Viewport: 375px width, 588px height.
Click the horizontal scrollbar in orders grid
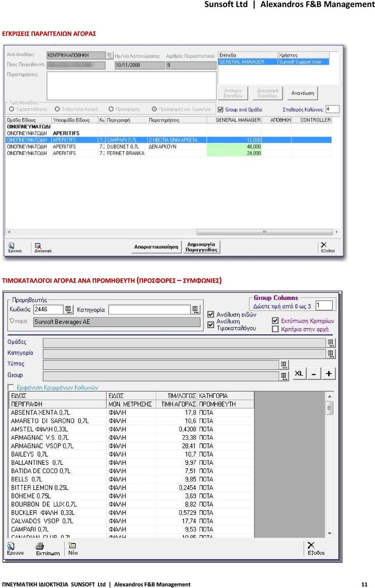264,232
